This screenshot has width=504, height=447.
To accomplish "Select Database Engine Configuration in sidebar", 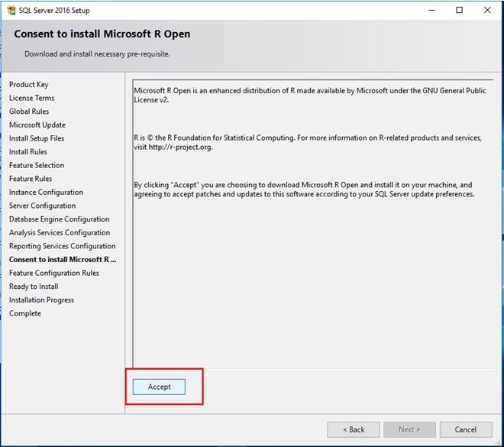I will click(x=59, y=219).
